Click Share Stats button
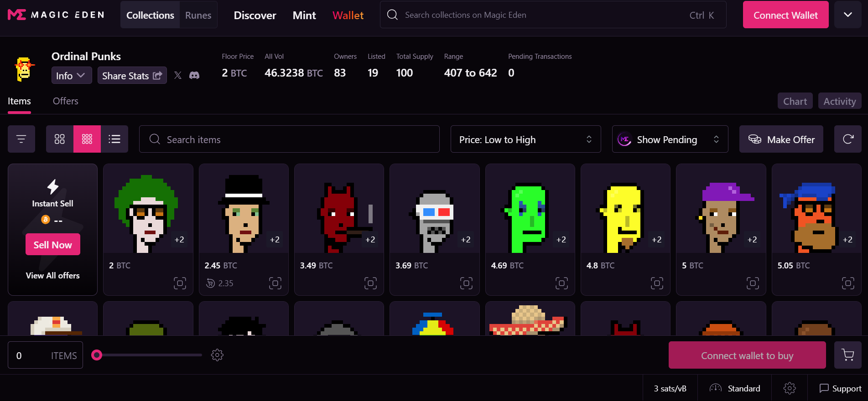The height and width of the screenshot is (401, 868). 132,75
